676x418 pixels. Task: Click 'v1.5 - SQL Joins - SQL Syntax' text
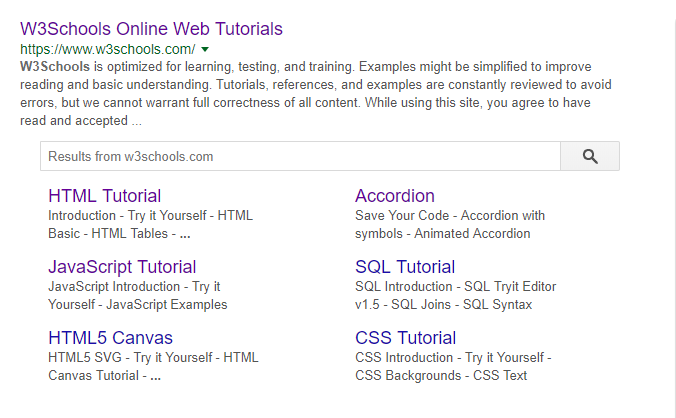(444, 305)
